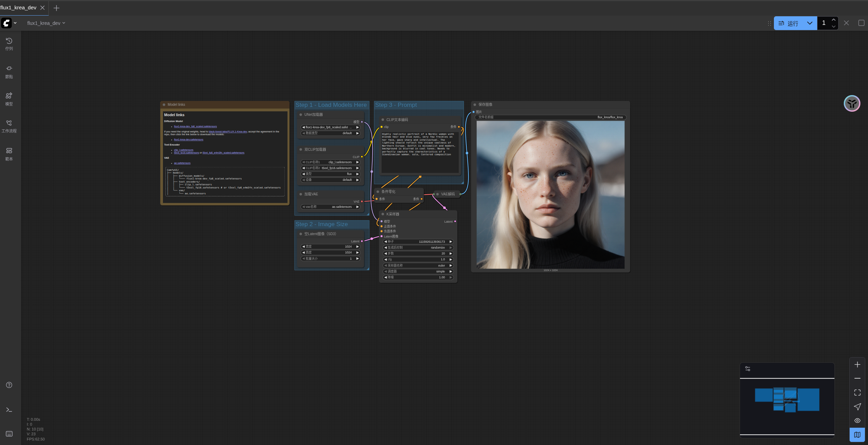The width and height of the screenshot is (868, 445).
Task: Click the 文件名前缀 filename prefix field
Action: [550, 117]
